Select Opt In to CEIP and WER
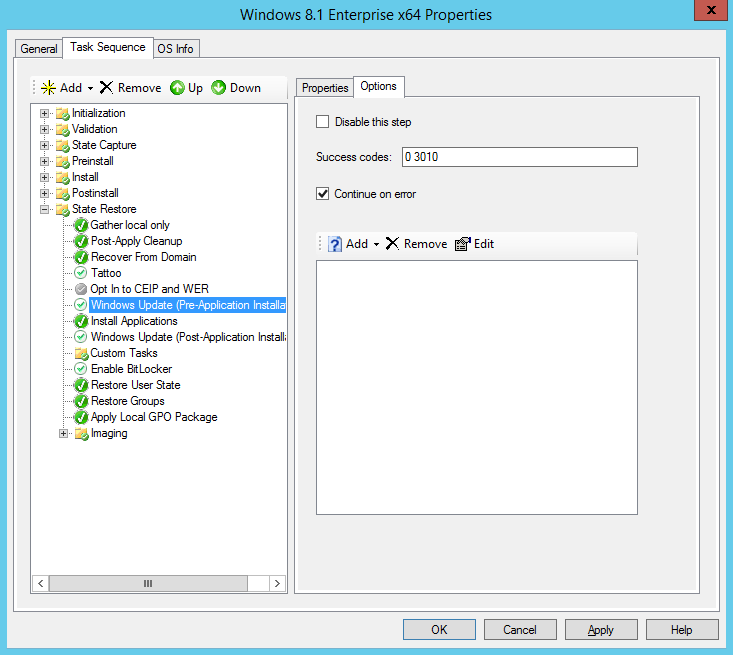Viewport: 733px width, 655px height. 150,289
